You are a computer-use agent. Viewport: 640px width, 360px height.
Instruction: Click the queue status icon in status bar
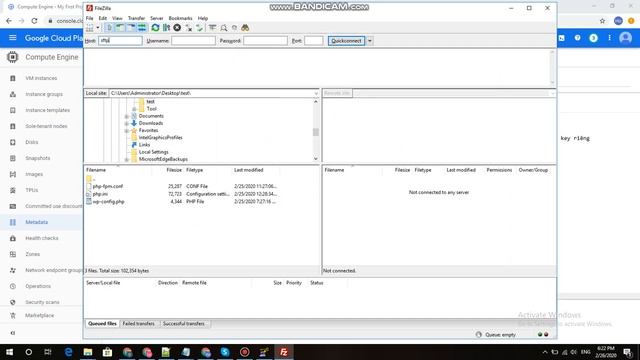coord(478,335)
